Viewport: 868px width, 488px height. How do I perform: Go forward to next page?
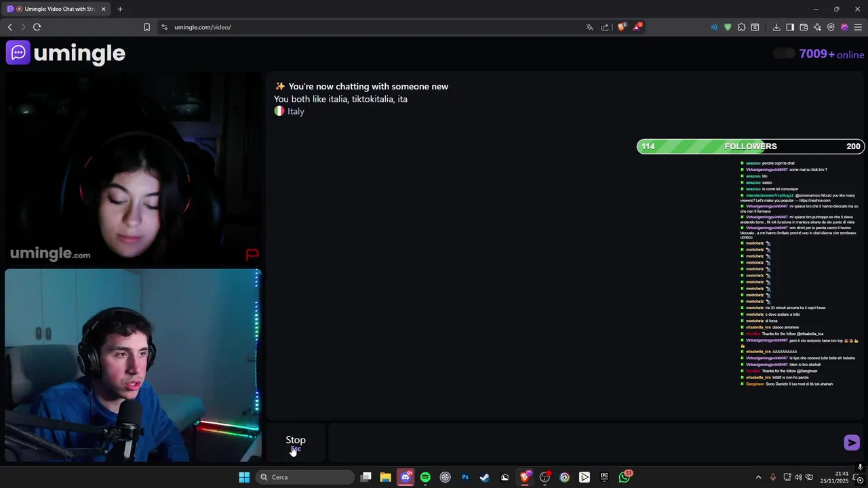click(23, 27)
